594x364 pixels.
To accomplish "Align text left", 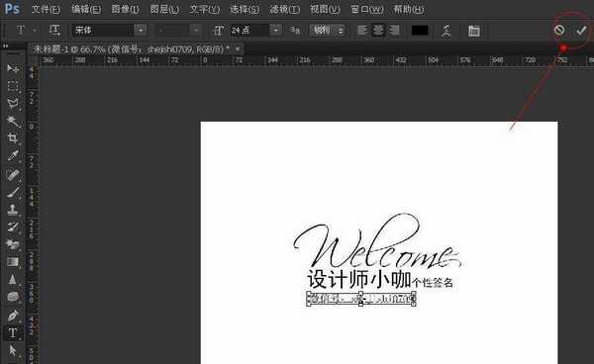I will (362, 31).
